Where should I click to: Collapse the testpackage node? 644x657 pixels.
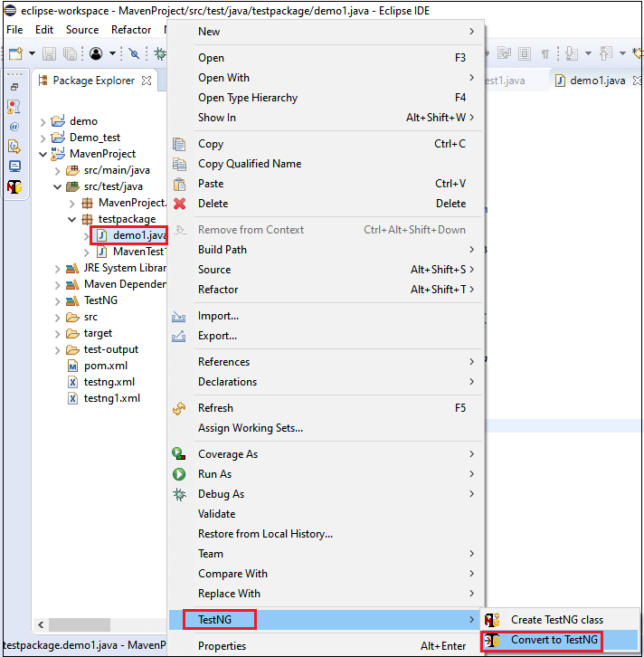click(x=72, y=220)
